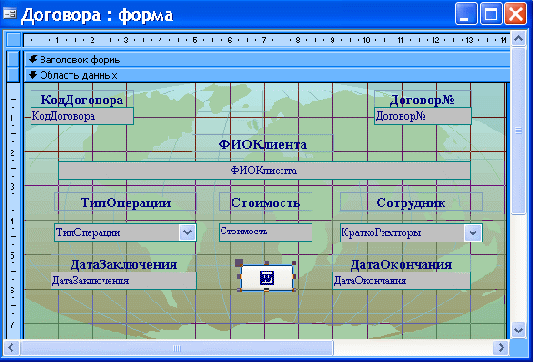
Task: Open the ТипОперации combo box dropdown arrow
Action: point(187,233)
